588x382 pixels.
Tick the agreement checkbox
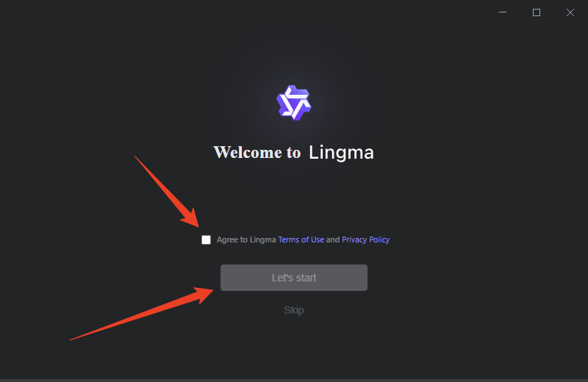pyautogui.click(x=206, y=239)
